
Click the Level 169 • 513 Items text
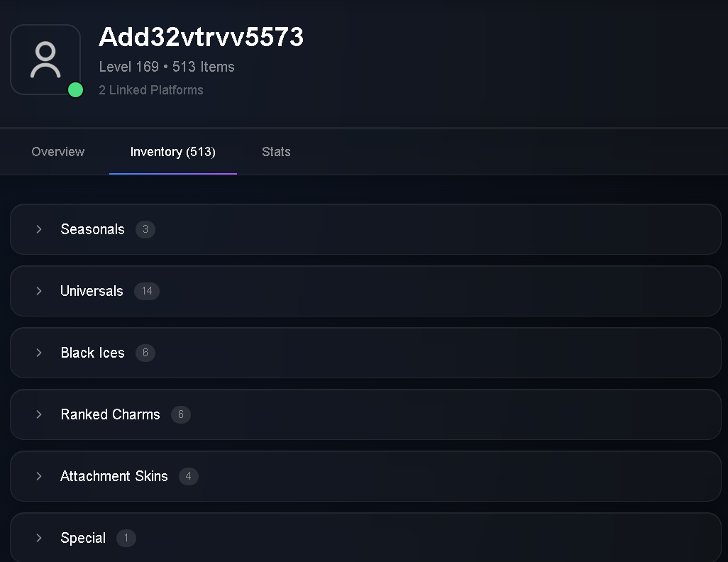pyautogui.click(x=167, y=67)
